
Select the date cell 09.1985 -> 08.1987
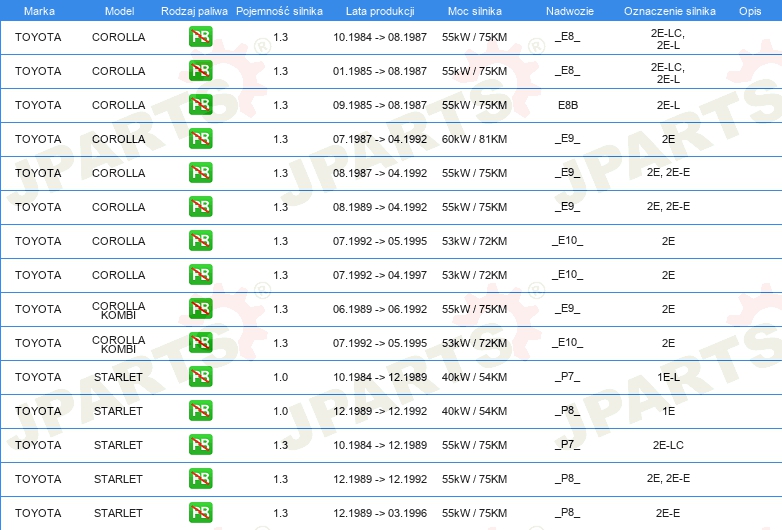pyautogui.click(x=380, y=105)
